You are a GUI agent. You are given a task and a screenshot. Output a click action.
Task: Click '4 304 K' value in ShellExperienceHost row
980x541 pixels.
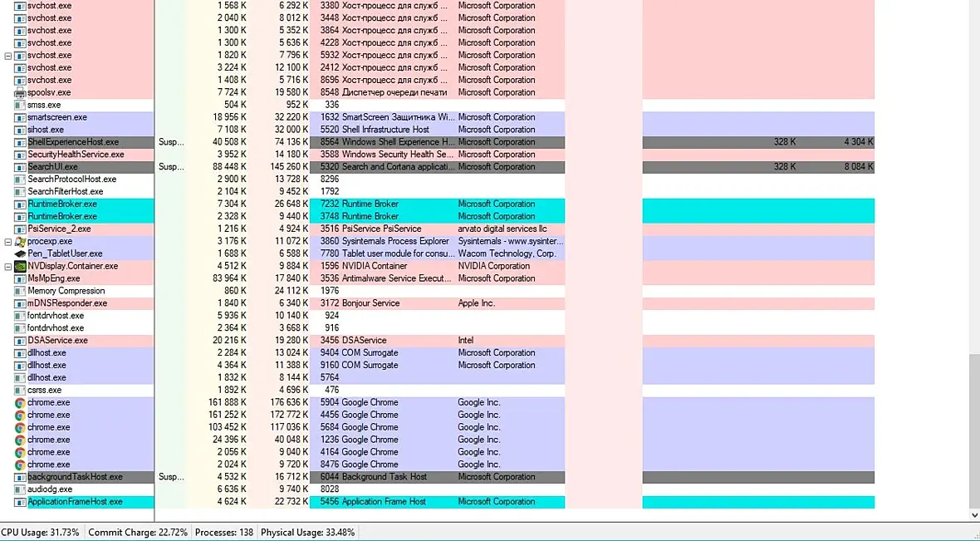[859, 142]
